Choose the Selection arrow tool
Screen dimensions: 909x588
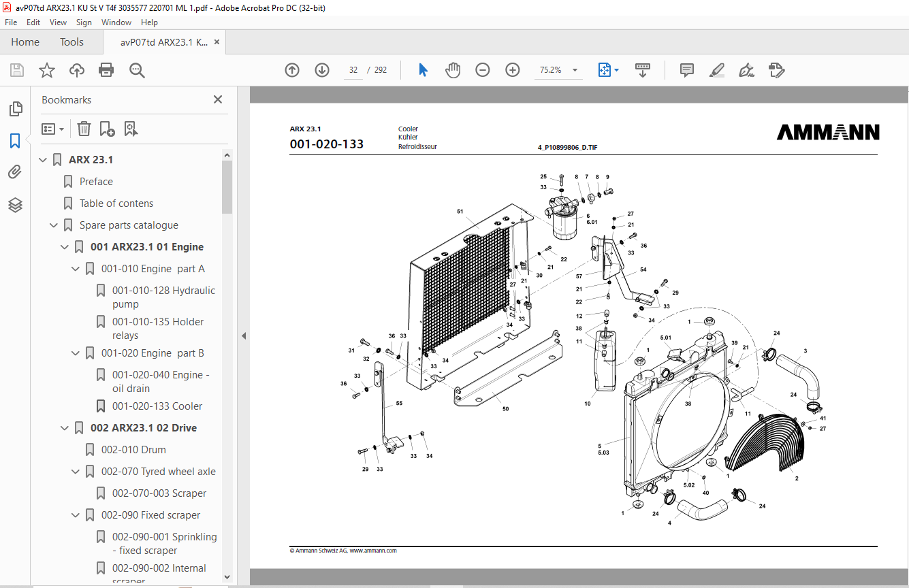tap(423, 70)
